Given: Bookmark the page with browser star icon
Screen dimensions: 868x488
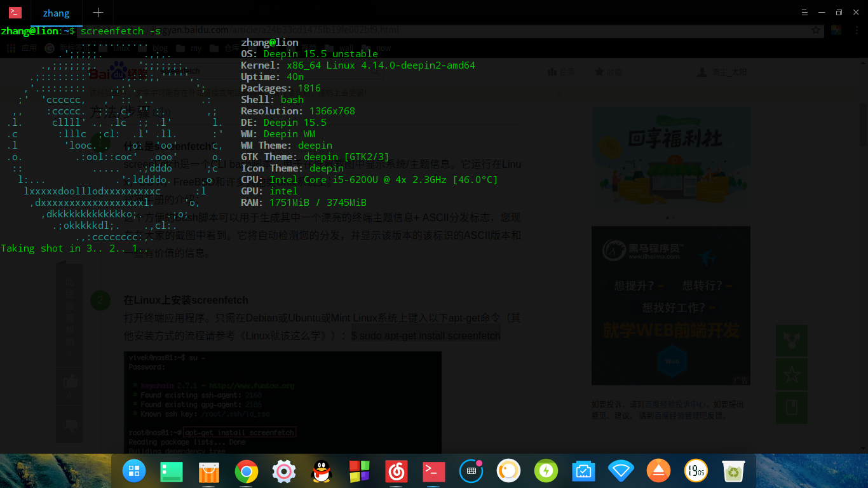Looking at the screenshot, I should (816, 30).
